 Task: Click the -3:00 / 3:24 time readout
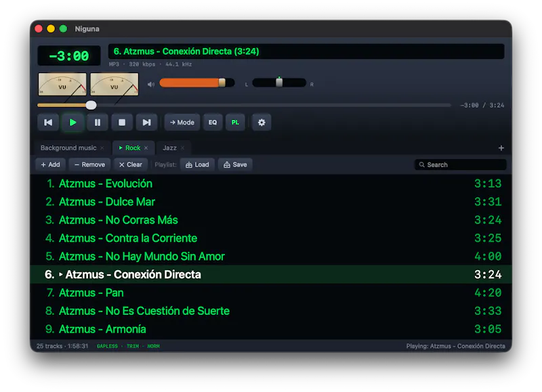pyautogui.click(x=482, y=106)
